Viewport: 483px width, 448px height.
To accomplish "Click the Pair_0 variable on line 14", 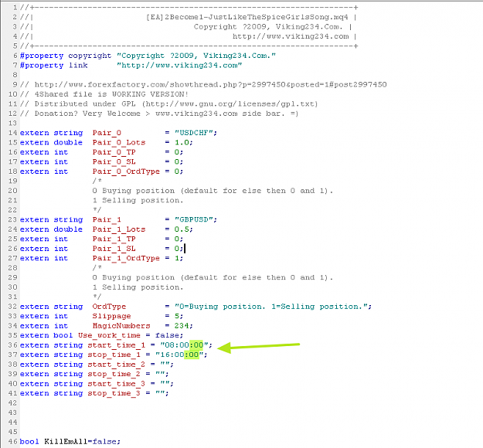I will coord(107,133).
